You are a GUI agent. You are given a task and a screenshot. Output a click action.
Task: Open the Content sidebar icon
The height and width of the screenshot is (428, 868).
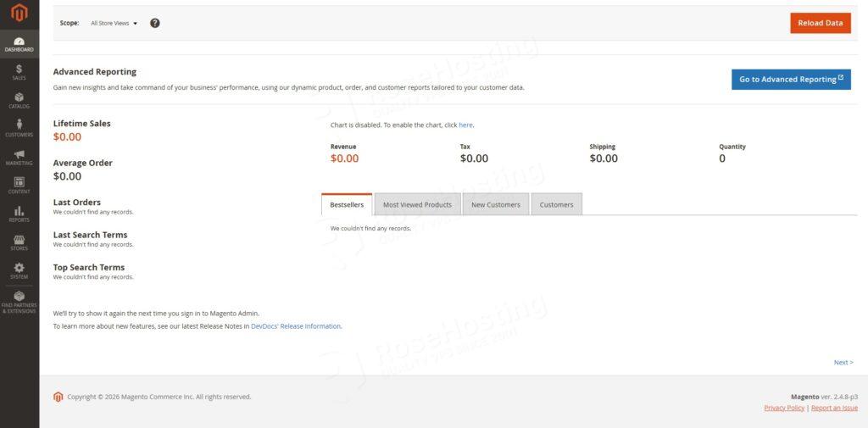(19, 182)
